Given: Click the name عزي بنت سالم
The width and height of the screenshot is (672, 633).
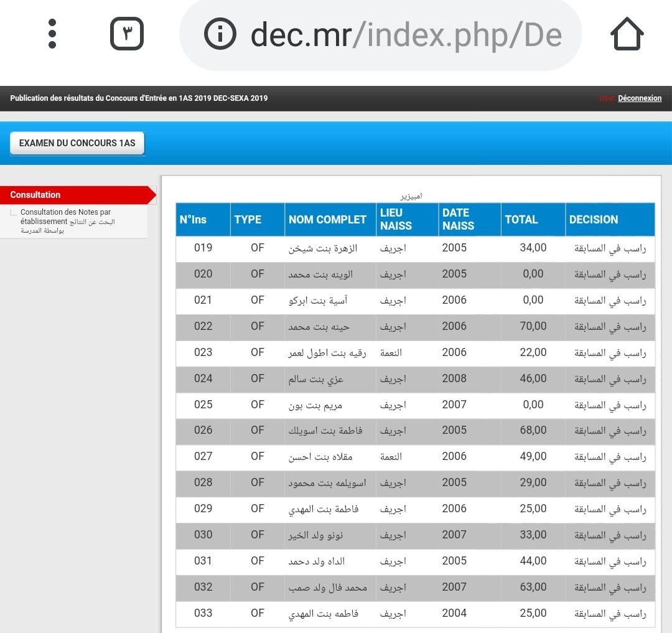Looking at the screenshot, I should (316, 379).
